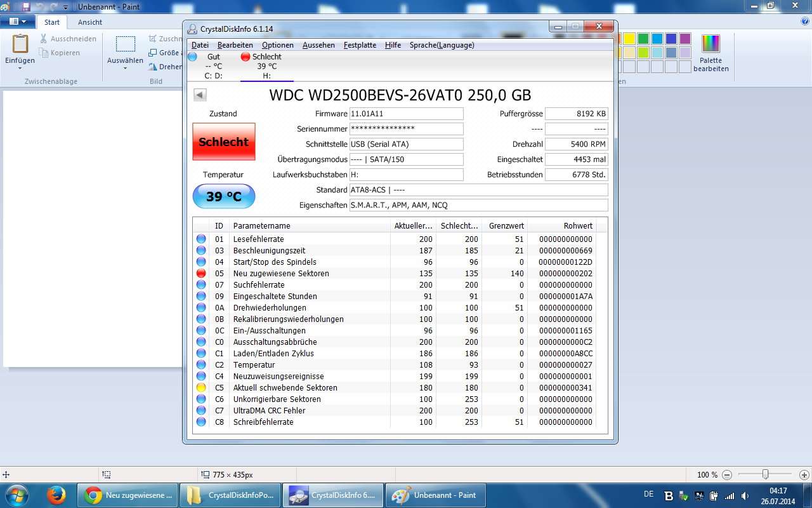
Task: Open the Customize Quick Access Toolbar dropdown
Action: tap(65, 7)
